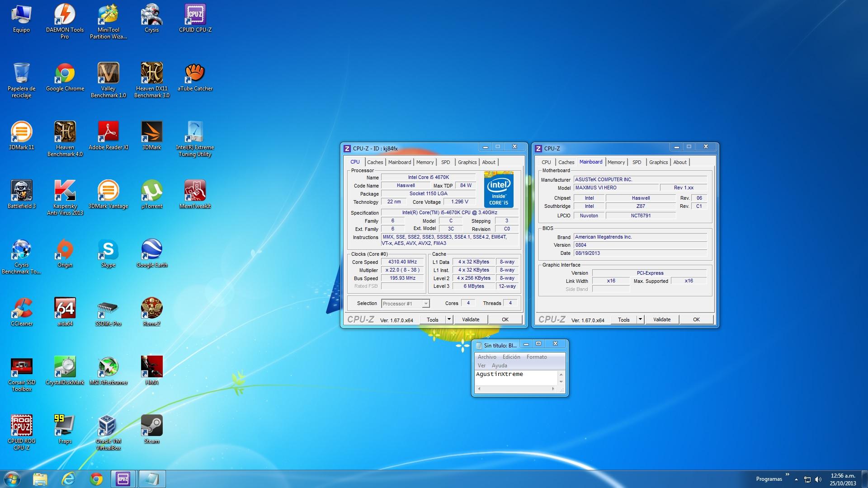Switch to CPU tab in right CPU-Z window

click(x=546, y=162)
